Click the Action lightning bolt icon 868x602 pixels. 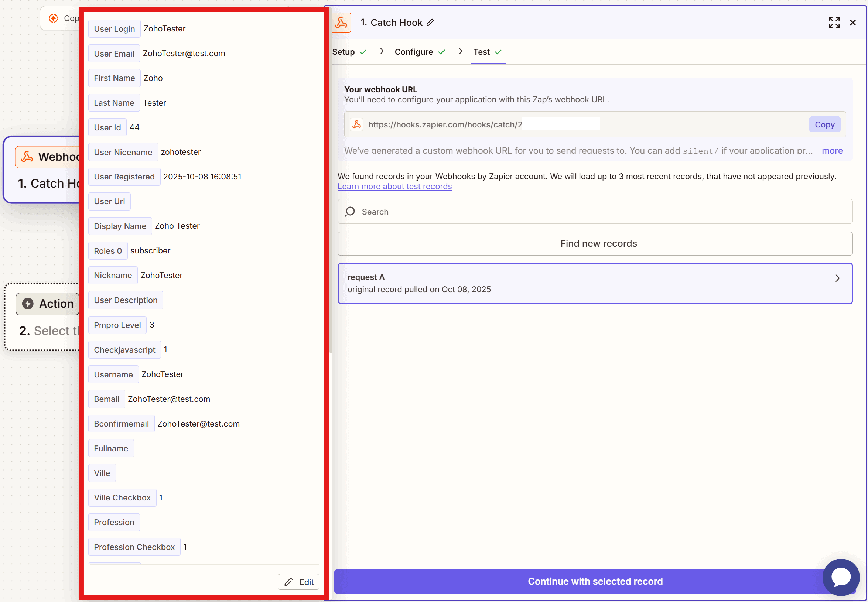click(x=28, y=304)
